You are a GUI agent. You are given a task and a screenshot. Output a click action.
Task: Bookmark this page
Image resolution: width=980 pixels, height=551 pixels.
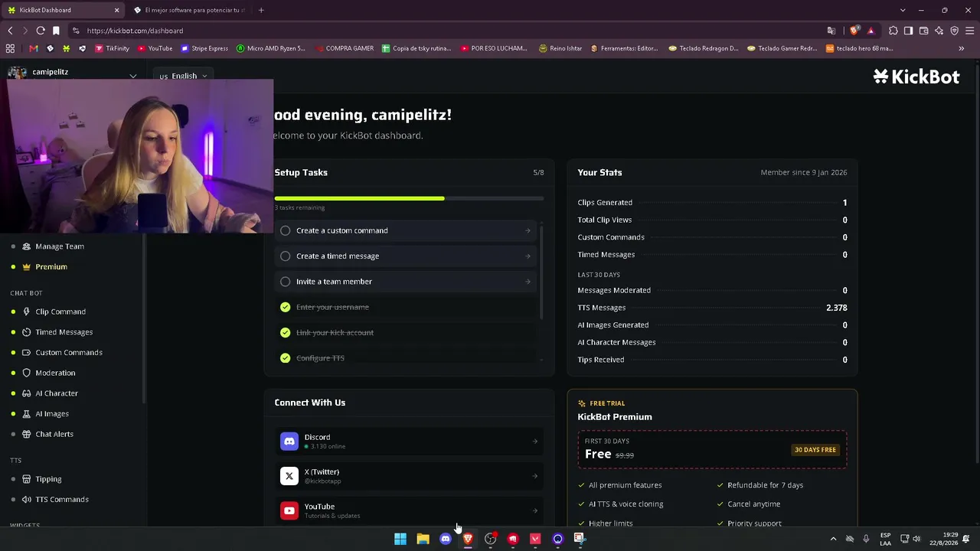56,31
